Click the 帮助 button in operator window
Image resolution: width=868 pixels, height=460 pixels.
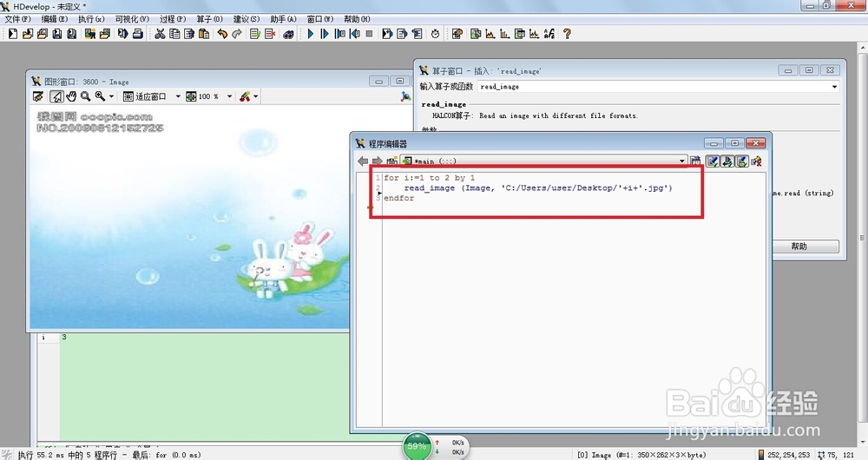click(799, 246)
